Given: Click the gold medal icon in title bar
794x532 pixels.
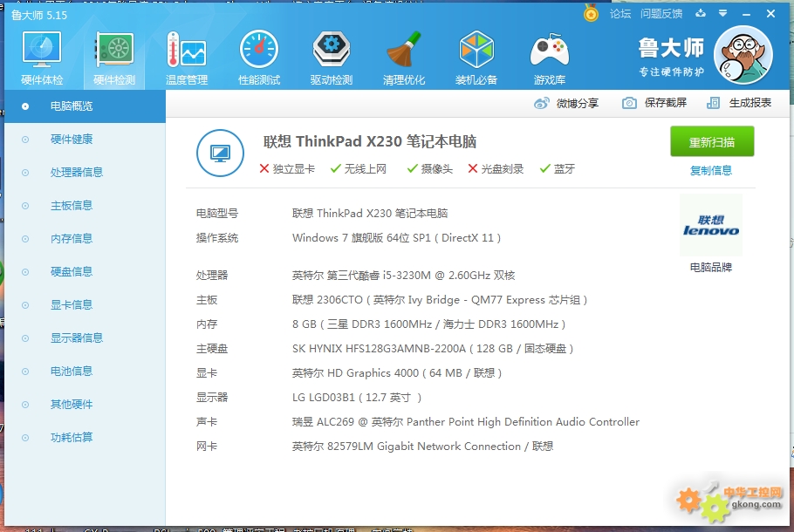Looking at the screenshot, I should point(591,13).
